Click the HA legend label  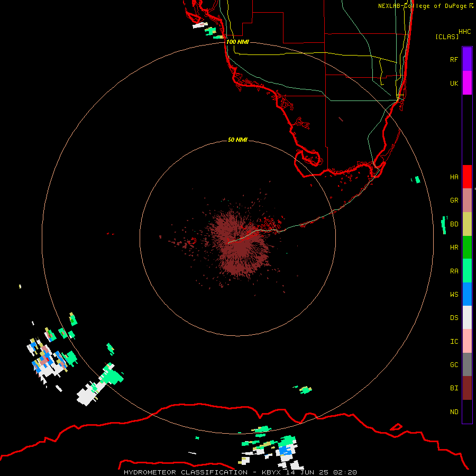click(454, 177)
